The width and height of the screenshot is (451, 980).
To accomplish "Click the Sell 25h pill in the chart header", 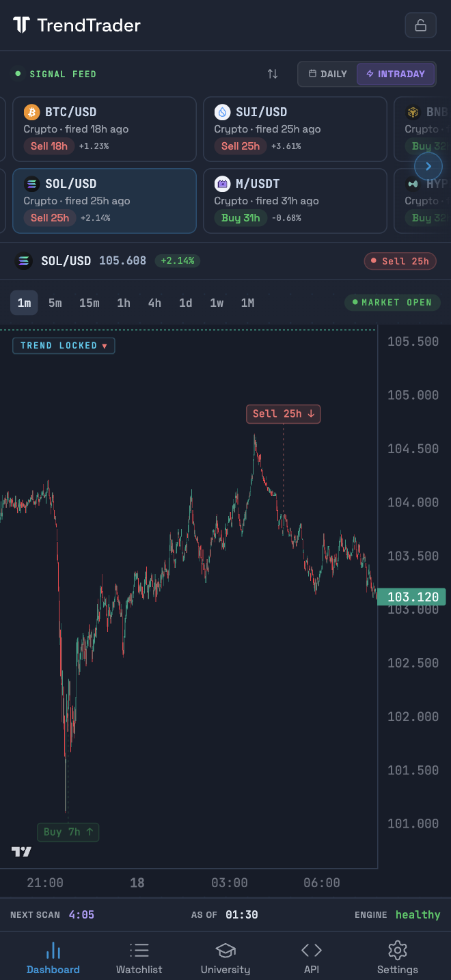I will pyautogui.click(x=400, y=261).
